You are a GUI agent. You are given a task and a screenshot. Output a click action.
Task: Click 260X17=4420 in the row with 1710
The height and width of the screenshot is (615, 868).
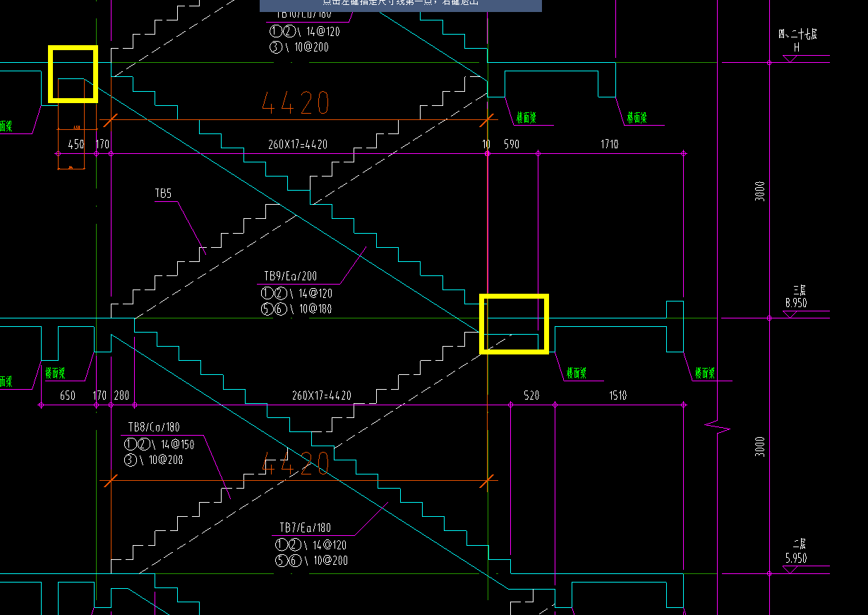tap(298, 144)
